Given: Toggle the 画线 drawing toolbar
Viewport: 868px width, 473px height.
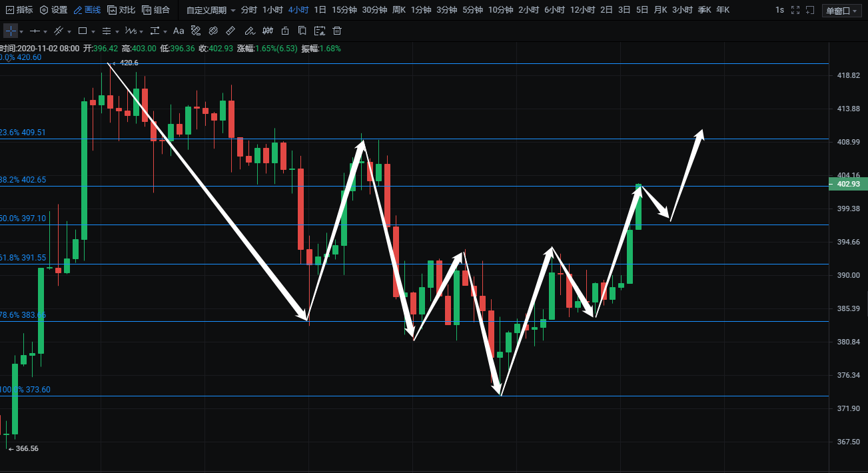Looking at the screenshot, I should click(87, 10).
